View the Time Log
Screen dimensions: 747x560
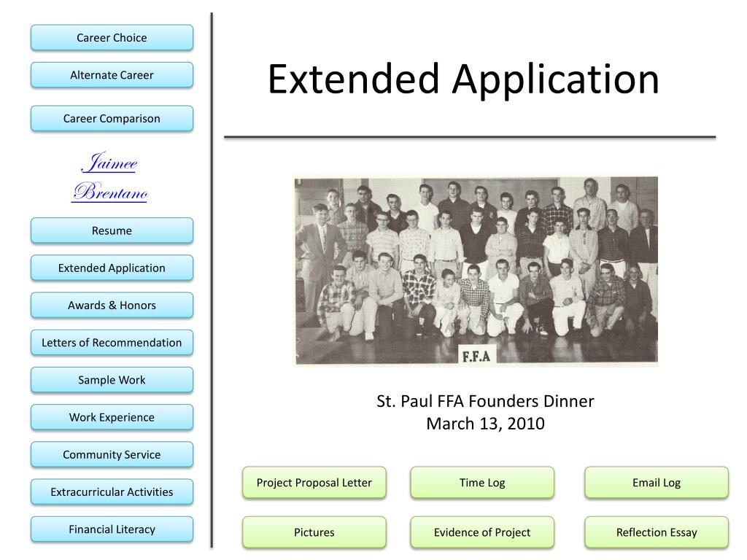click(482, 483)
